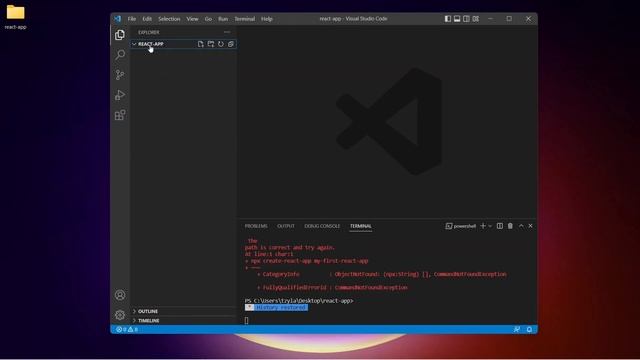Image resolution: width=640 pixels, height=360 pixels.
Task: Click the FullyQualifiedErrorId terminal line
Action: 332,287
